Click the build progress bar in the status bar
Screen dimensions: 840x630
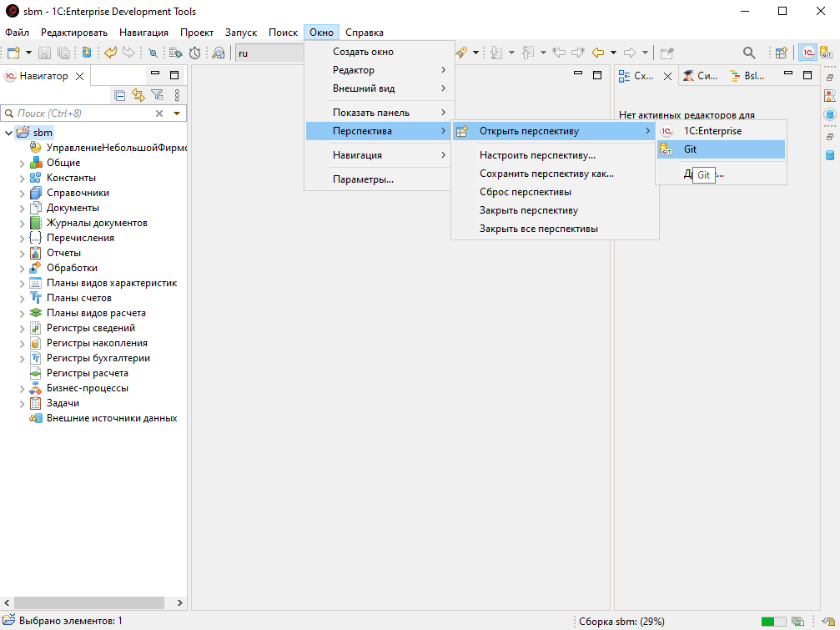tap(773, 621)
